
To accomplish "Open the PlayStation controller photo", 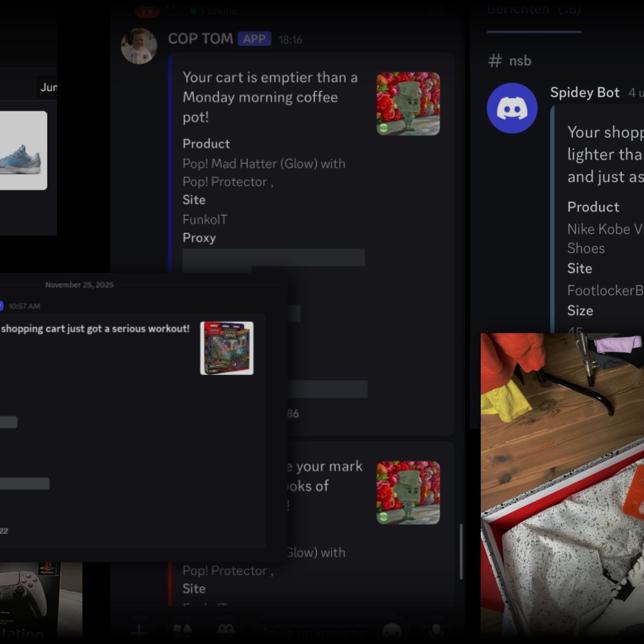I will click(x=41, y=600).
